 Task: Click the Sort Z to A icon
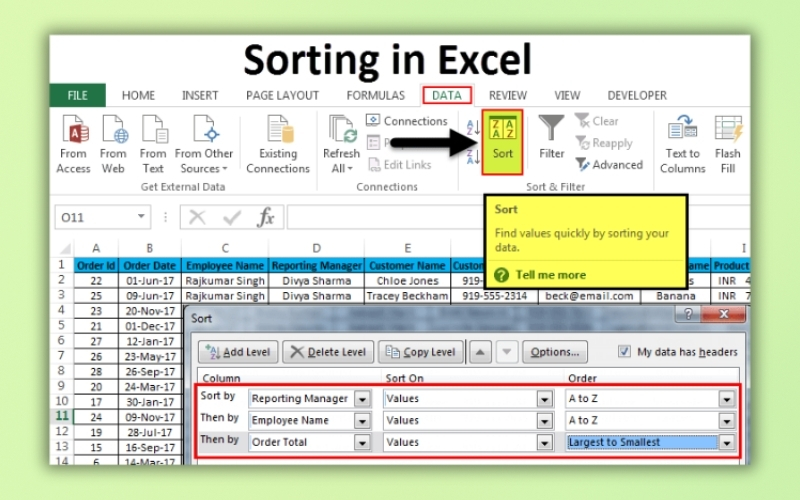pyautogui.click(x=473, y=156)
